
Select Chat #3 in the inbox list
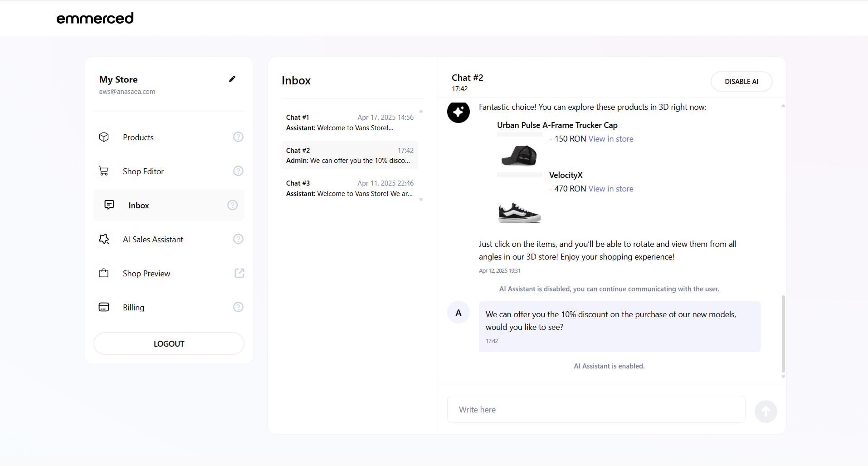(349, 188)
